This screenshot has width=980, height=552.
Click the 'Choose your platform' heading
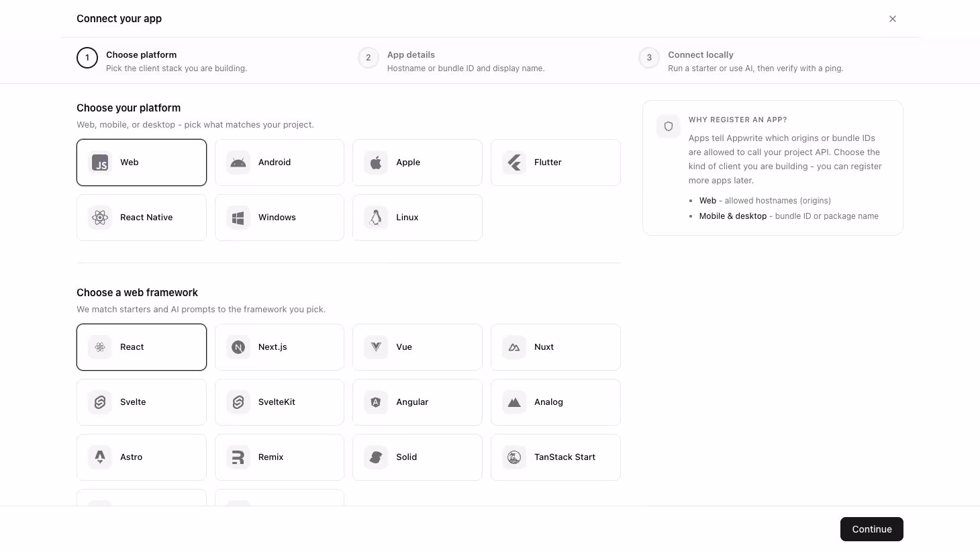(x=129, y=108)
